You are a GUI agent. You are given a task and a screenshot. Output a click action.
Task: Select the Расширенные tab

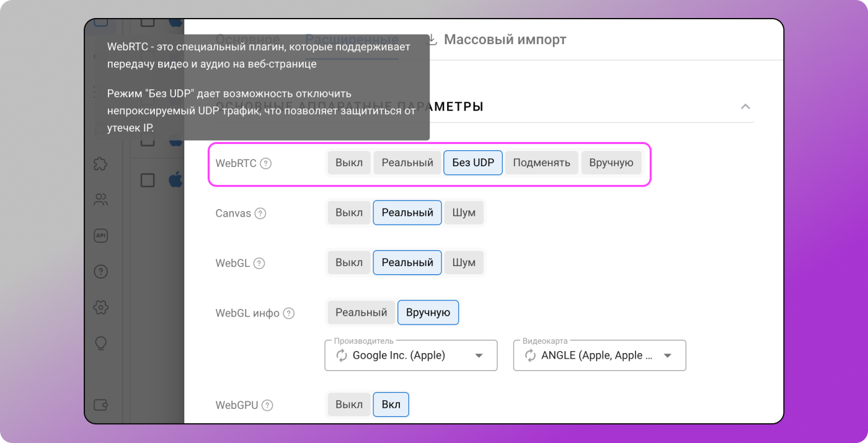click(x=352, y=38)
